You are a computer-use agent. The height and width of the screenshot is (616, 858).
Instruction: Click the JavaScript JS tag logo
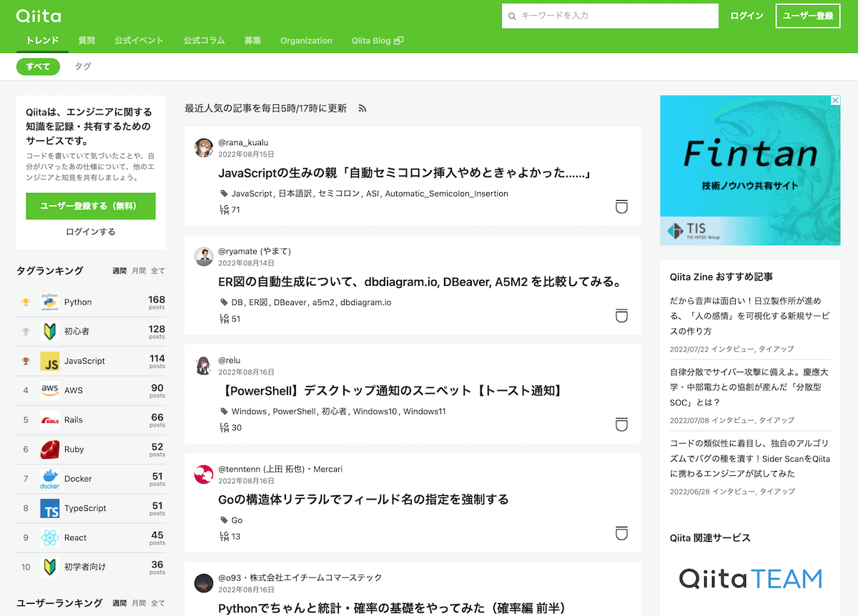tap(49, 361)
